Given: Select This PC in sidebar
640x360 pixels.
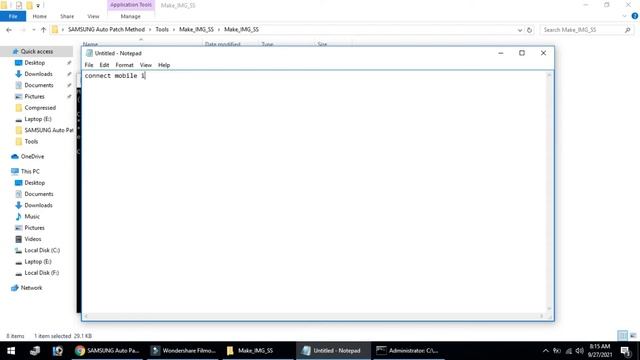Looking at the screenshot, I should pos(30,171).
